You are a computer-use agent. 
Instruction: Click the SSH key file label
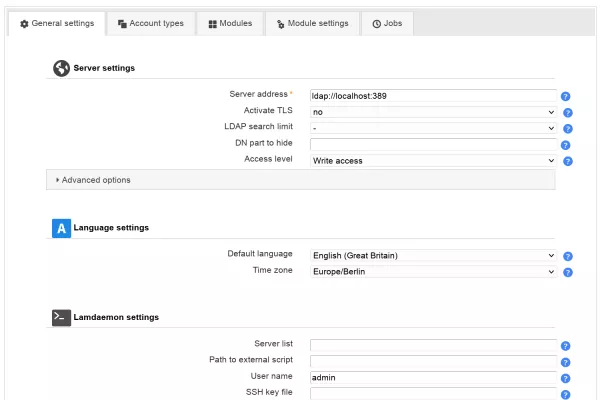click(x=269, y=392)
